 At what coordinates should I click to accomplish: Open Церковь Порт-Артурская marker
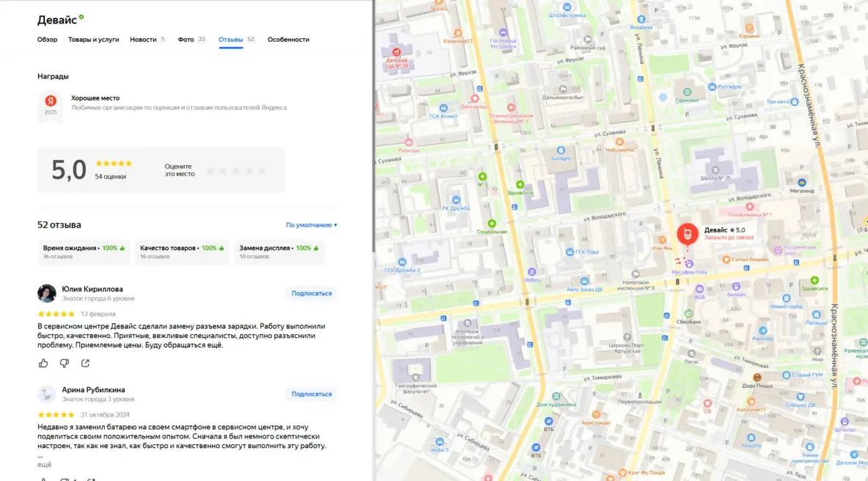point(627,337)
